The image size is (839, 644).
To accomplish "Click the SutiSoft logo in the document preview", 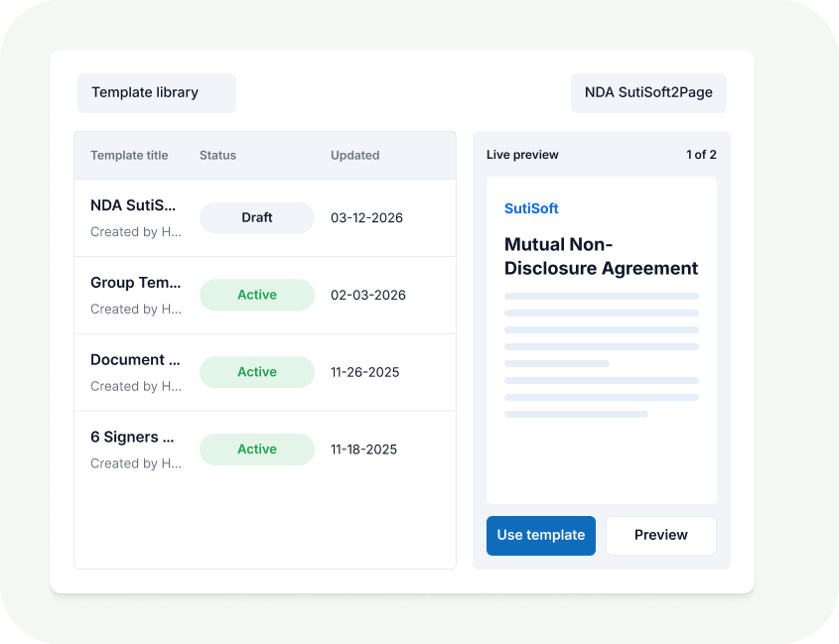I will click(531, 208).
